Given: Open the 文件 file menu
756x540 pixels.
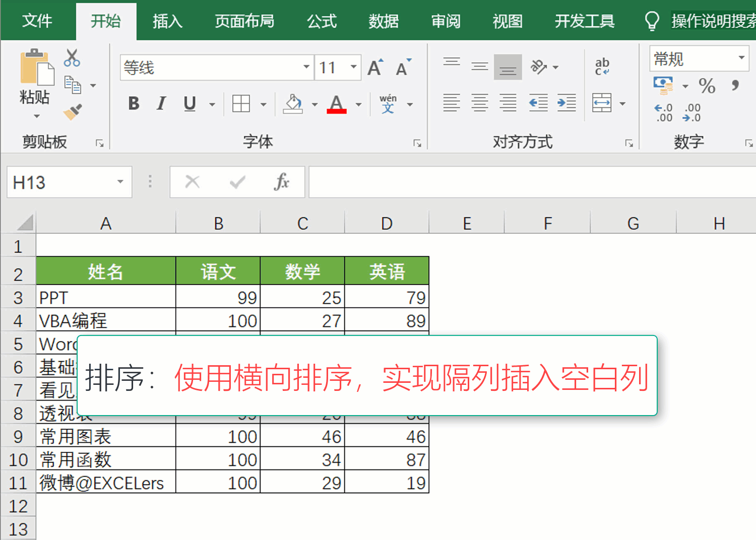Looking at the screenshot, I should click(x=37, y=21).
